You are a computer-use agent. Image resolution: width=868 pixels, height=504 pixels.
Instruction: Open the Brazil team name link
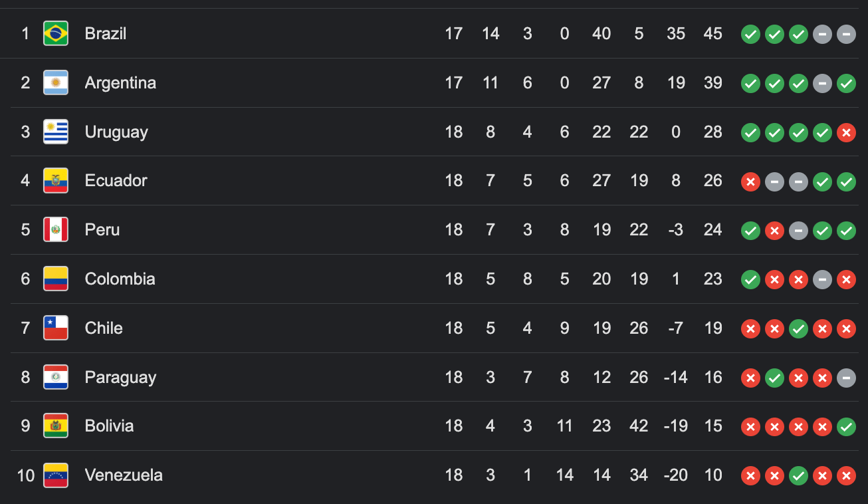point(106,33)
